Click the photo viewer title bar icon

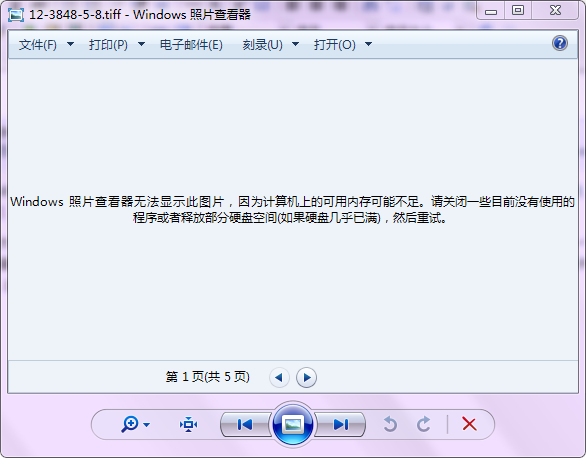(x=16, y=15)
